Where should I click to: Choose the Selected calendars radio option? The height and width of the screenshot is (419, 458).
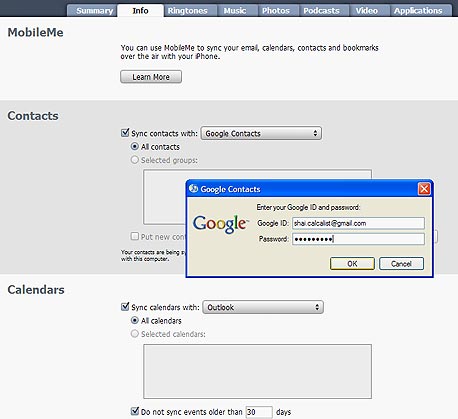coord(135,334)
